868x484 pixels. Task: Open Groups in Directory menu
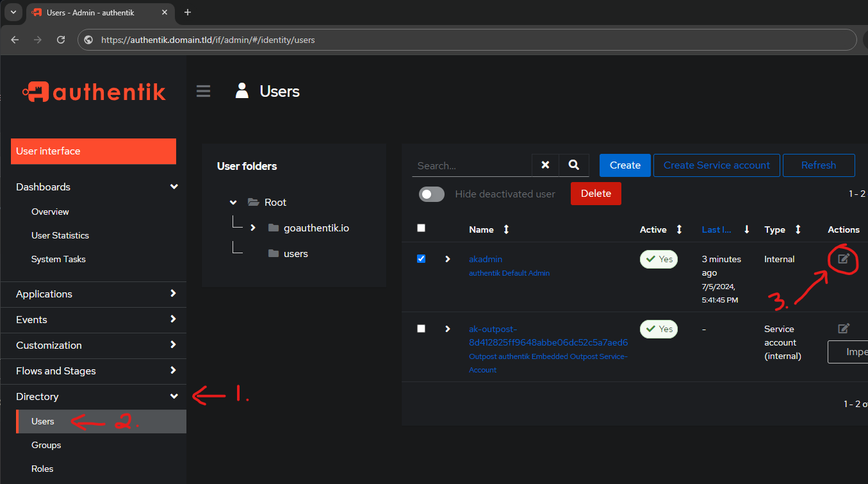tap(46, 445)
